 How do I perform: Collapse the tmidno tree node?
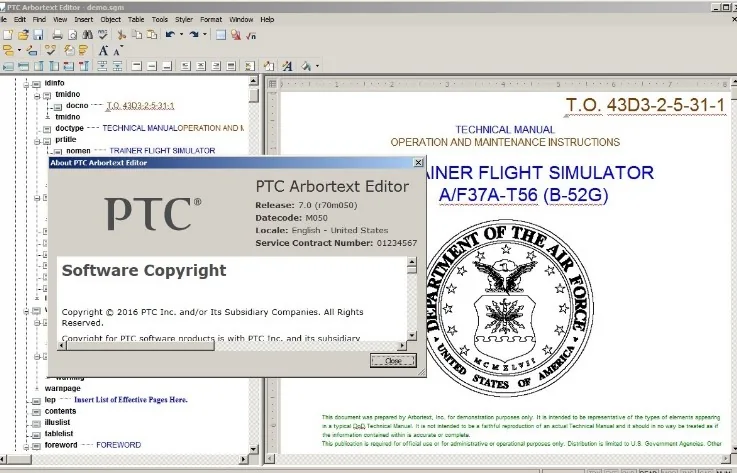(x=37, y=96)
